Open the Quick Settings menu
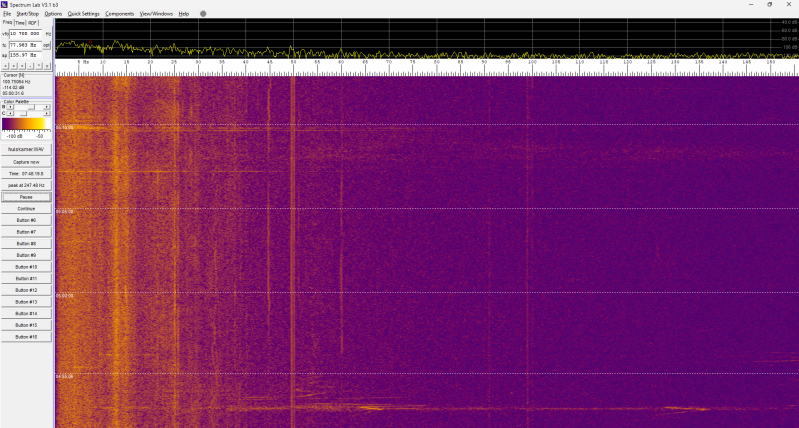 [84, 14]
